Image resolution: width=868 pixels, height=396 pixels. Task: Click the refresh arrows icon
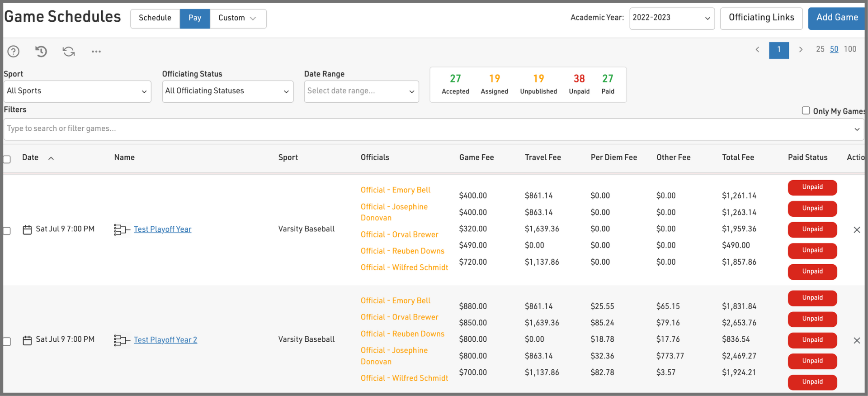click(x=69, y=52)
